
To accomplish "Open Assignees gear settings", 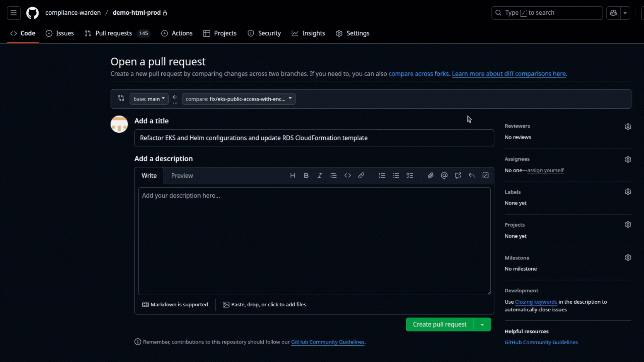I will click(x=628, y=159).
